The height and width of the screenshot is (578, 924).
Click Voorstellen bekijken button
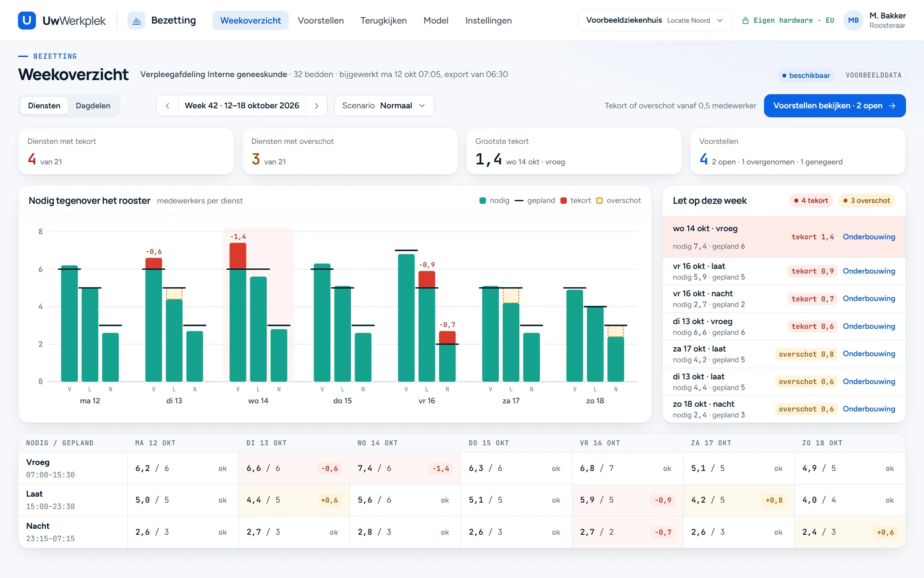(x=835, y=106)
